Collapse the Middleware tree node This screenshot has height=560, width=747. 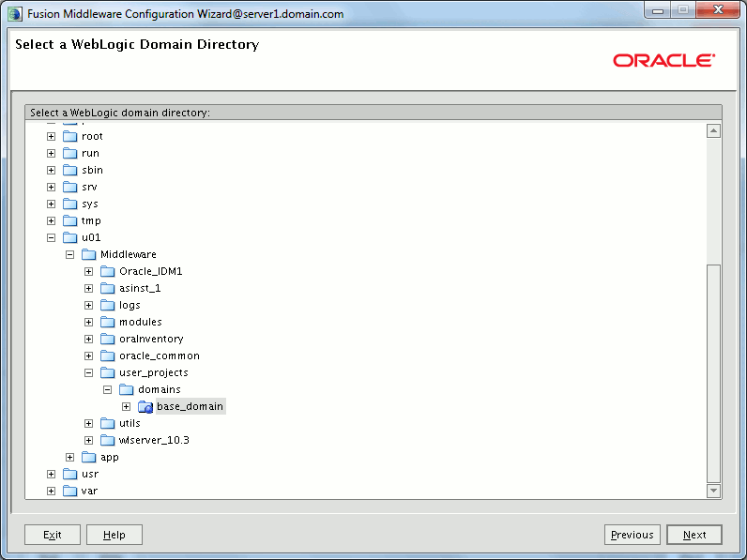tap(70, 255)
